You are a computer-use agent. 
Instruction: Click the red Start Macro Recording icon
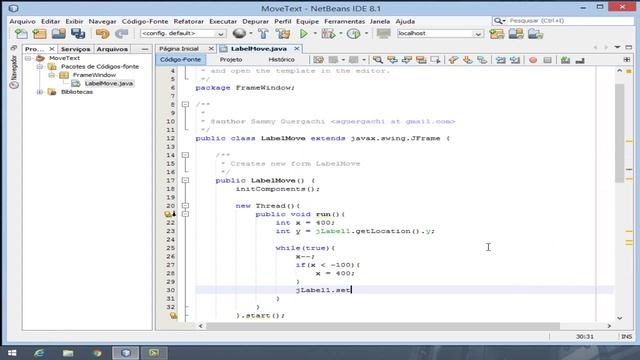(533, 60)
